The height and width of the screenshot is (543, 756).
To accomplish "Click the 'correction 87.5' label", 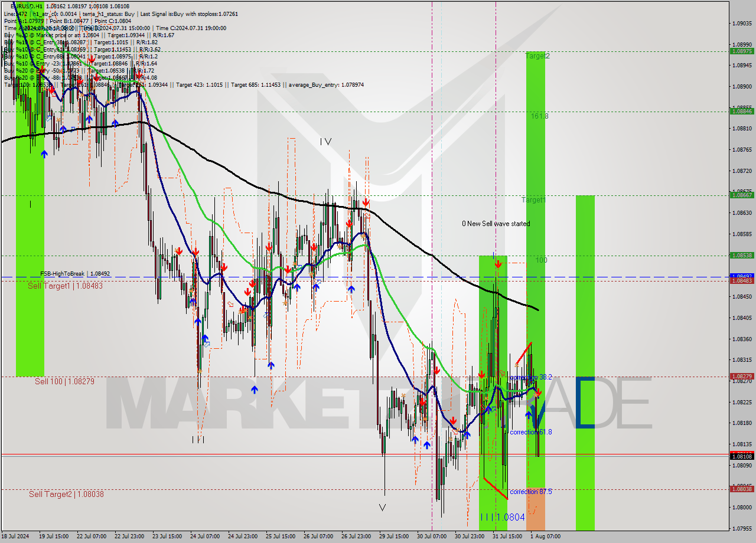I will tap(531, 492).
